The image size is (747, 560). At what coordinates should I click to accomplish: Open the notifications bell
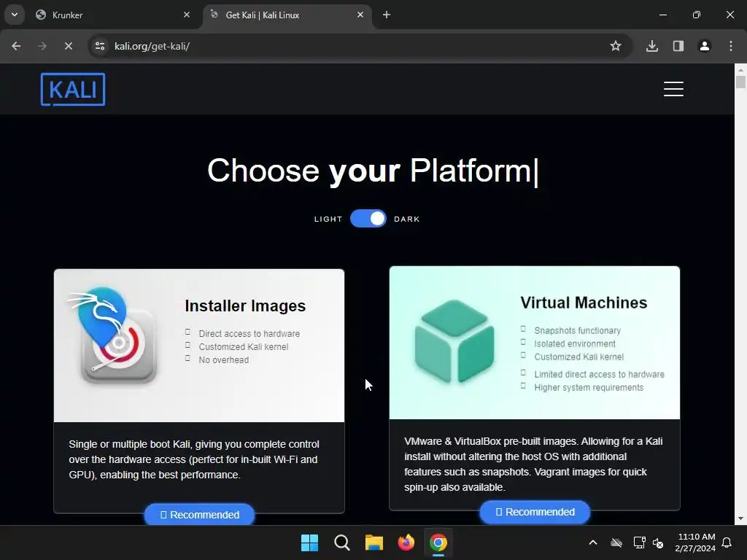(x=727, y=542)
